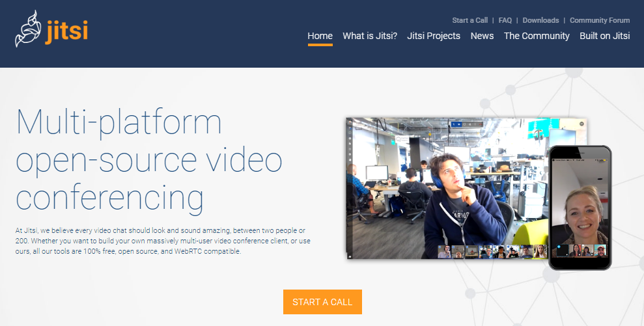The height and width of the screenshot is (326, 644).
Task: Open the Home nav tab
Action: click(320, 36)
